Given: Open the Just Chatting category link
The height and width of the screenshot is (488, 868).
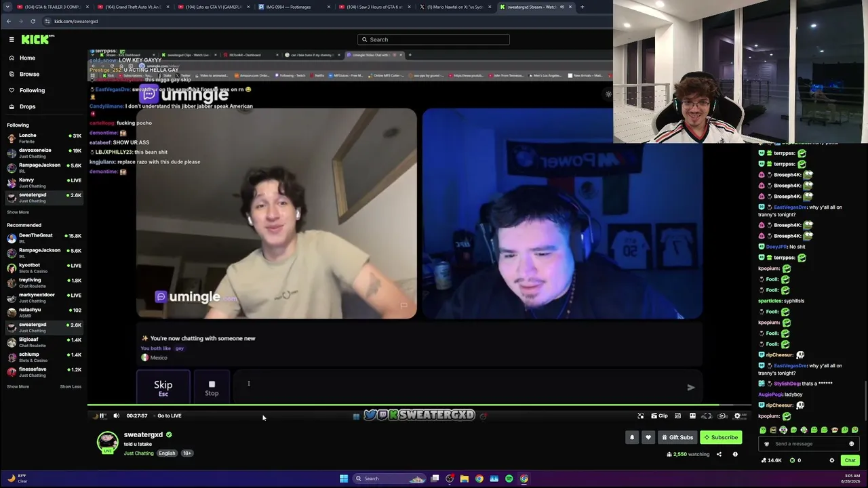Looking at the screenshot, I should pos(138,453).
